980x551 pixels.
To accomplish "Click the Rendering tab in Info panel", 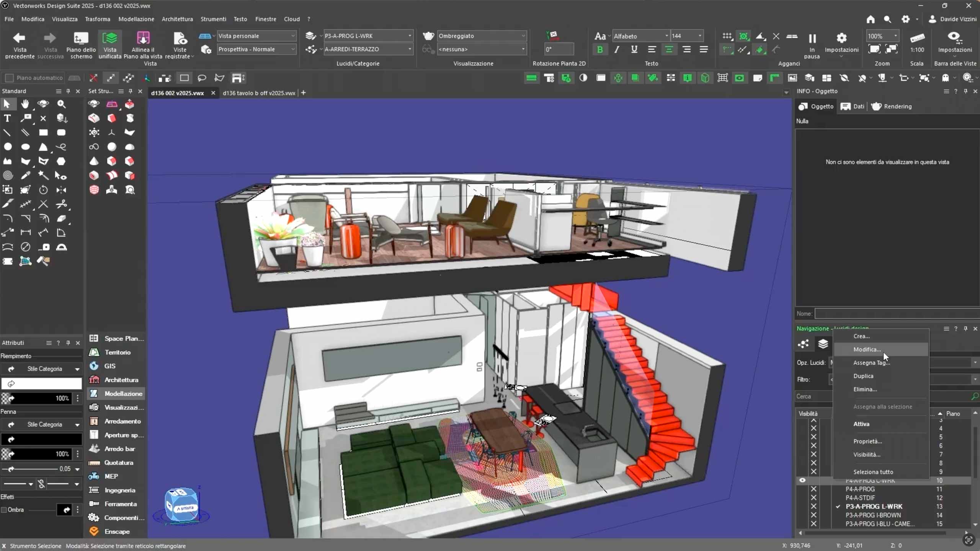I will tap(892, 106).
